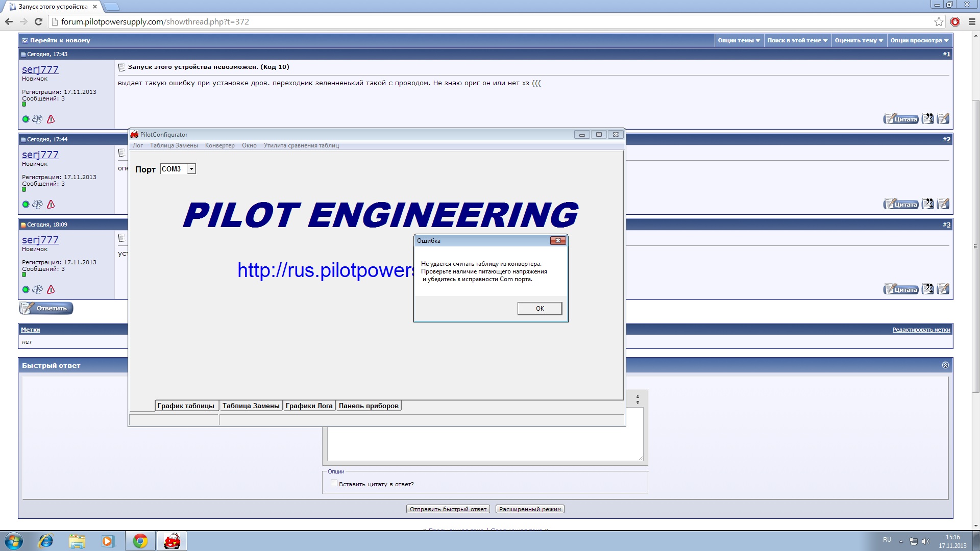This screenshot has width=980, height=551.
Task: Bookmark the page with the star icon
Action: click(x=939, y=21)
